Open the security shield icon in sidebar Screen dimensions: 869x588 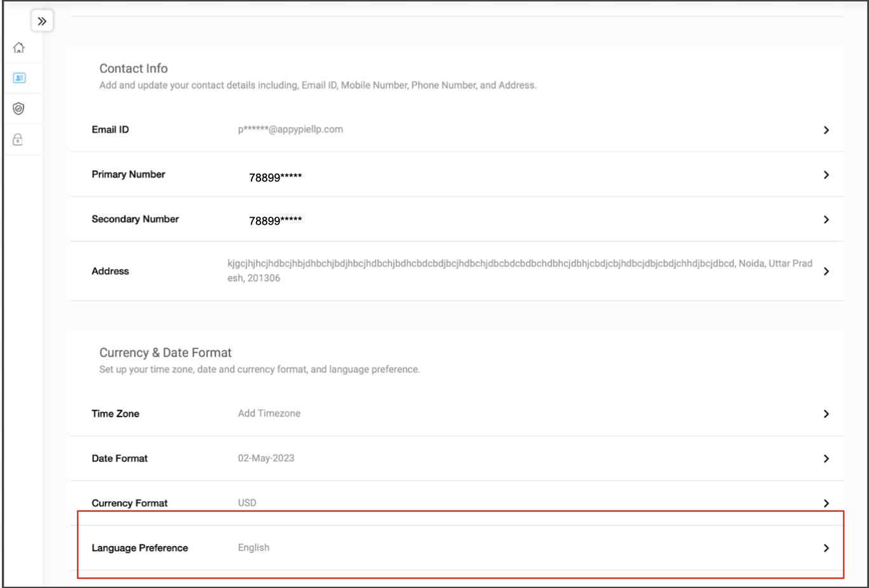coord(19,109)
